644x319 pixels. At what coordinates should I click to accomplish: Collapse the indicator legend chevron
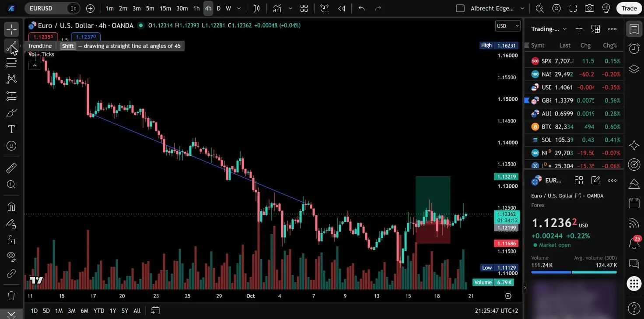point(35,66)
